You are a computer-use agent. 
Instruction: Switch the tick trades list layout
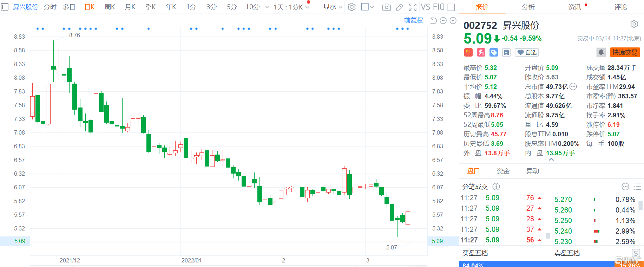click(x=637, y=187)
